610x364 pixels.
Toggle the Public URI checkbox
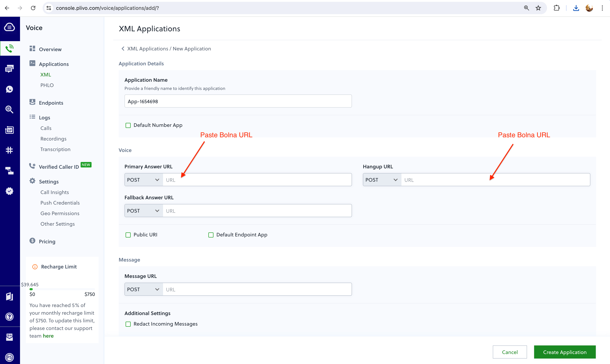coord(128,235)
